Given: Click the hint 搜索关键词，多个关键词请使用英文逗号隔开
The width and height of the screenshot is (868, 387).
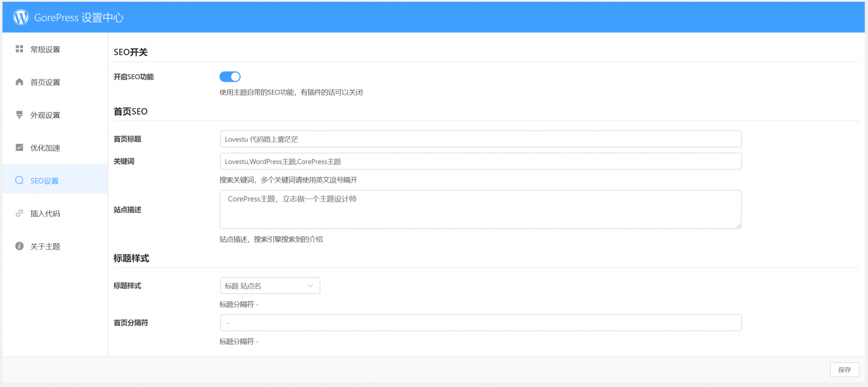Looking at the screenshot, I should point(288,180).
